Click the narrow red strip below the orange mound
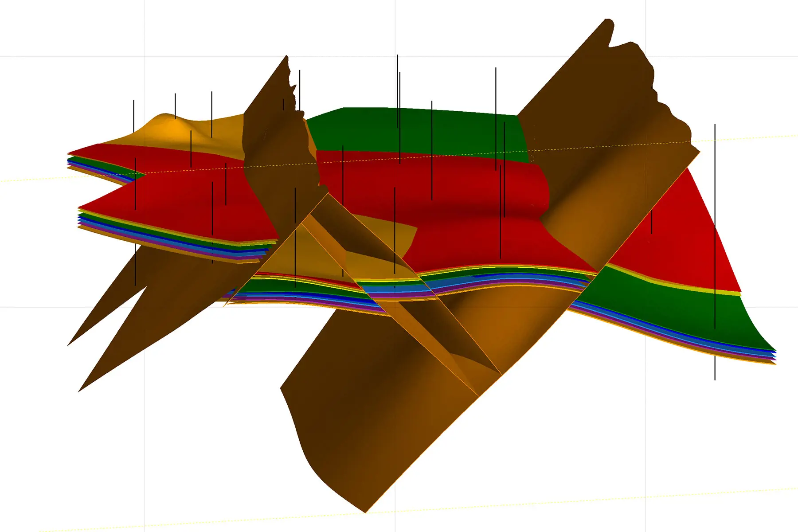This screenshot has height=532, width=798. pos(146,153)
